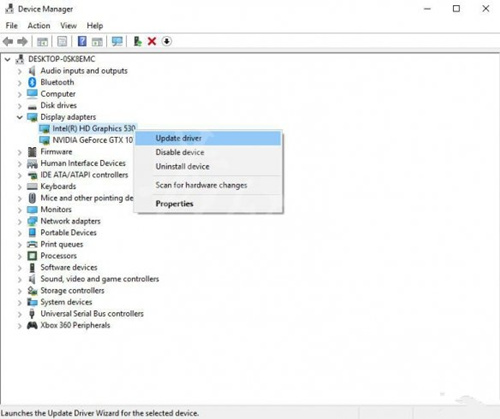Open the View menu
The height and width of the screenshot is (419, 500).
(x=68, y=26)
